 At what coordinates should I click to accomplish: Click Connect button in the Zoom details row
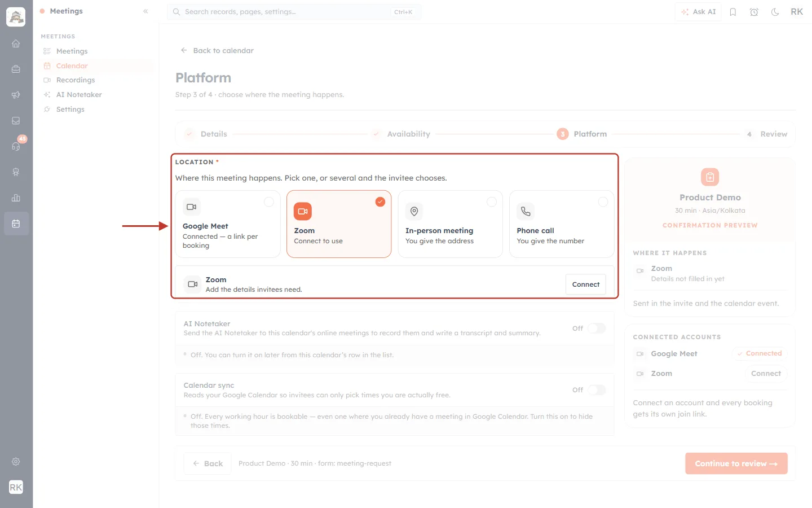click(x=586, y=284)
